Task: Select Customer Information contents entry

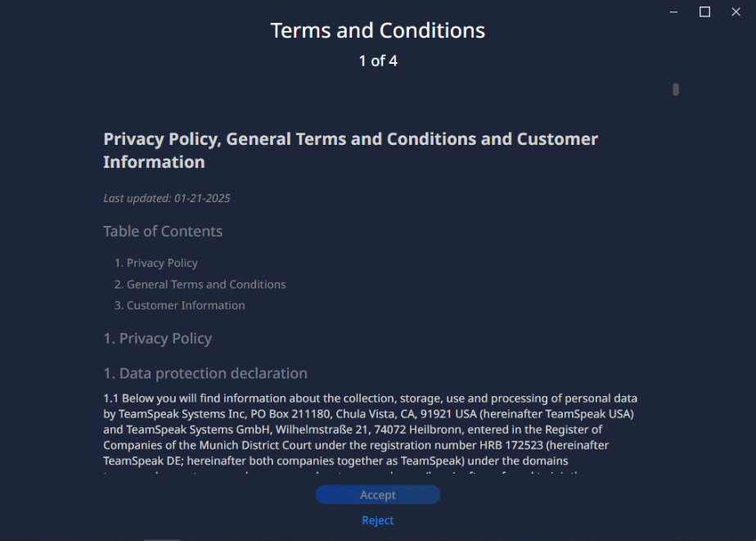Action: click(186, 305)
